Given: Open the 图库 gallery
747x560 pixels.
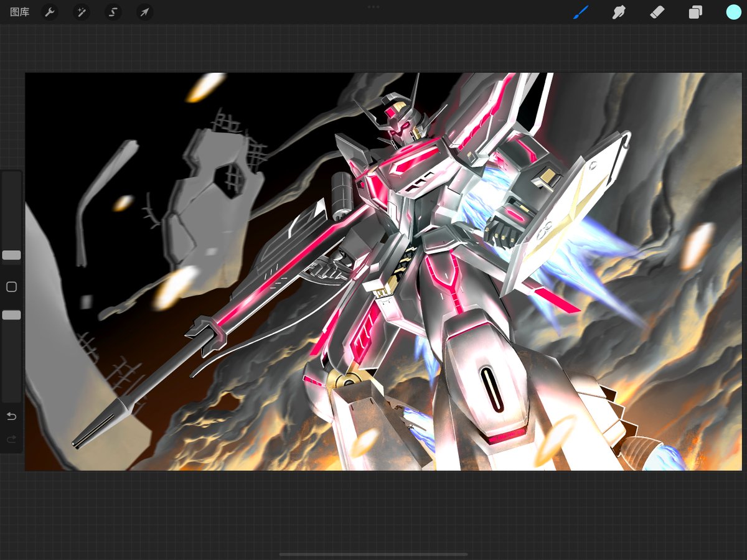Looking at the screenshot, I should (x=20, y=12).
